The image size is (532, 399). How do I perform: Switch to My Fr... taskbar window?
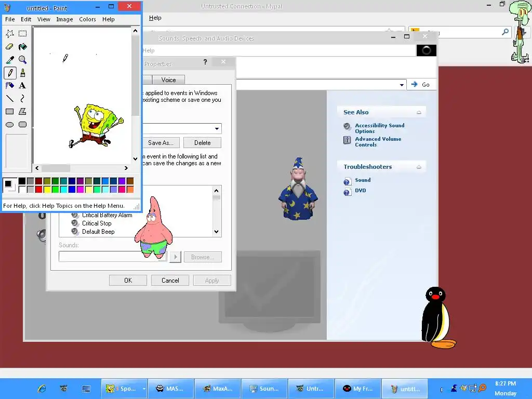[x=358, y=389]
